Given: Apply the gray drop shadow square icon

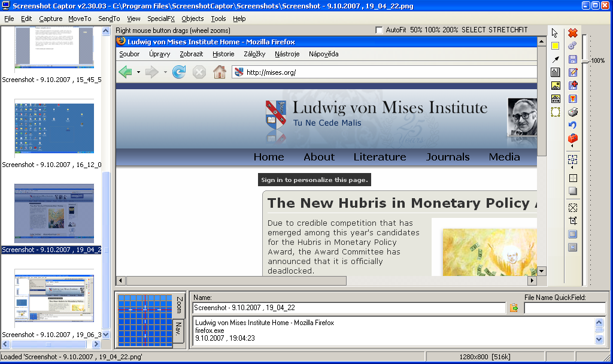Looking at the screenshot, I should click(x=573, y=191).
